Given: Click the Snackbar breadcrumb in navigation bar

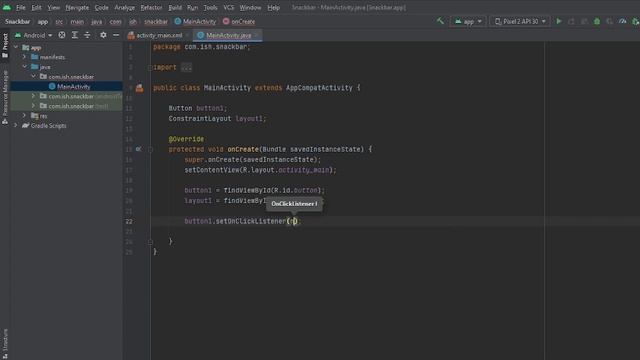Looking at the screenshot, I should tap(18, 22).
